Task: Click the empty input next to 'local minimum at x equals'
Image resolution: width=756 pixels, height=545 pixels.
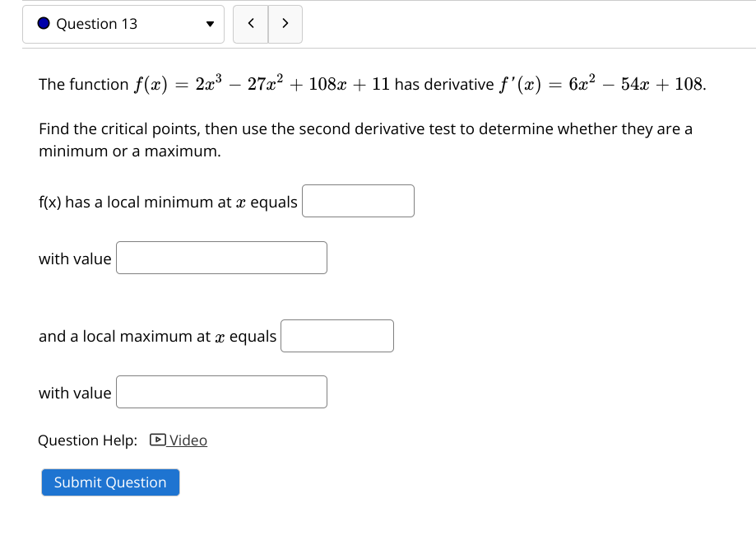Action: pos(358,200)
